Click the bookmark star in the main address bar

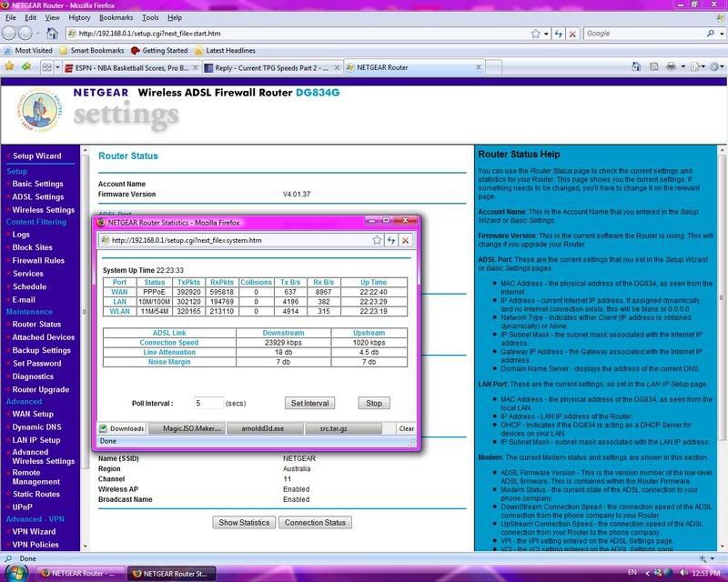click(535, 34)
